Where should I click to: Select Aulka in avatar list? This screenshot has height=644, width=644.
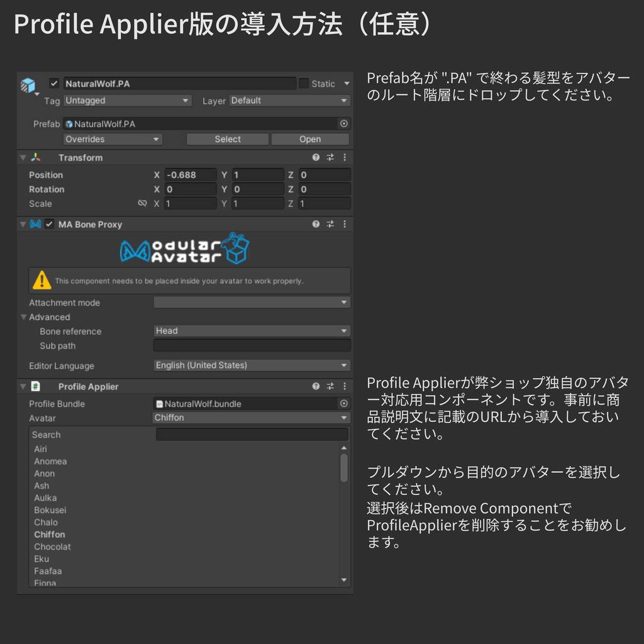pos(45,498)
